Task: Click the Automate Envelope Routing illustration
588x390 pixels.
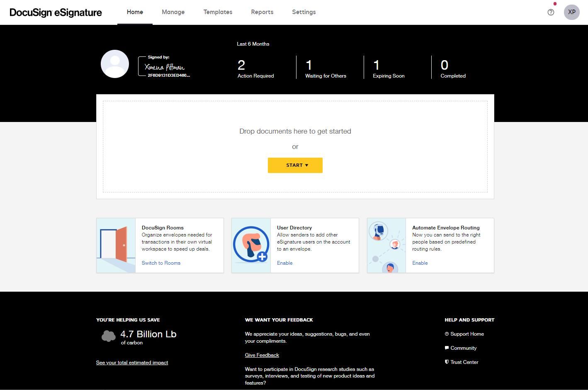Action: [x=386, y=245]
